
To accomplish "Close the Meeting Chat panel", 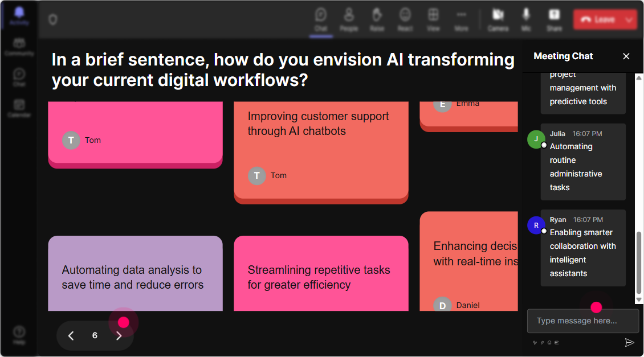I will pyautogui.click(x=626, y=56).
